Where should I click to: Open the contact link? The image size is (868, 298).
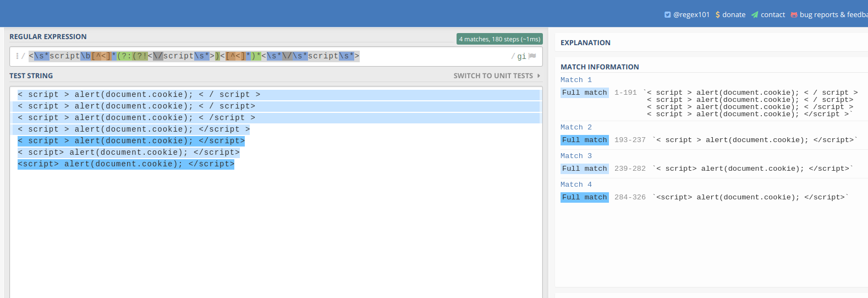(773, 15)
